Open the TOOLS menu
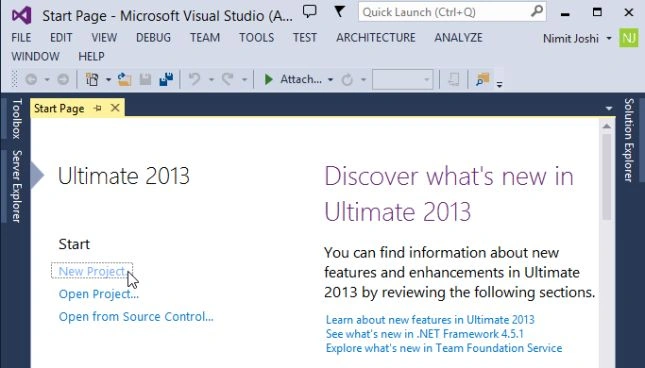 tap(257, 38)
